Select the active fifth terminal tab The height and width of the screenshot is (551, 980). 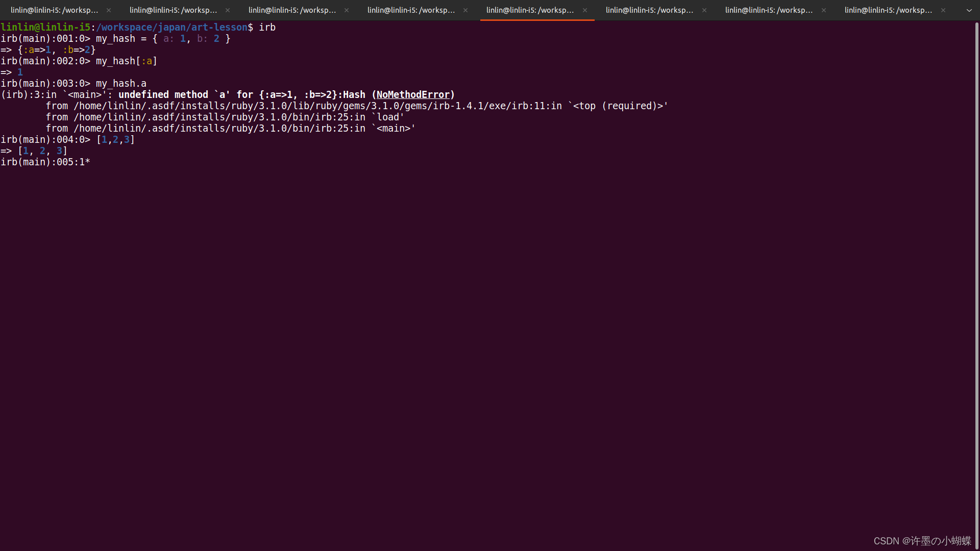[530, 10]
